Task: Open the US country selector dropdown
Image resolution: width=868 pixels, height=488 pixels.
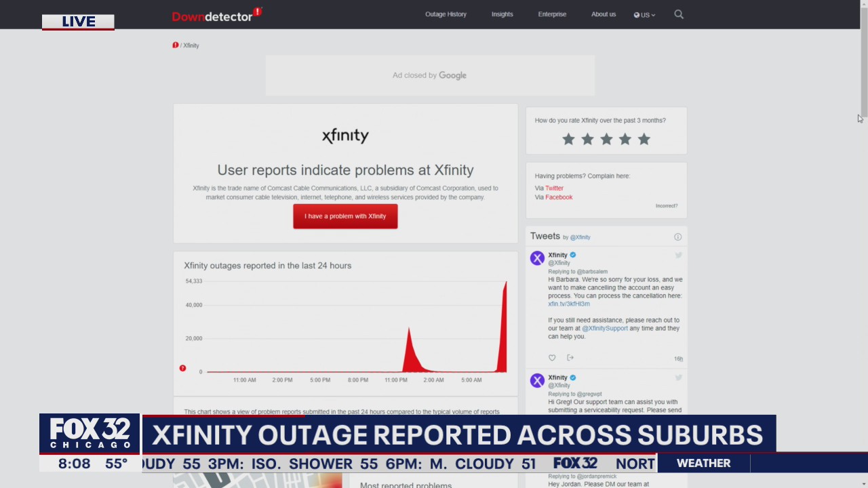Action: 644,14
